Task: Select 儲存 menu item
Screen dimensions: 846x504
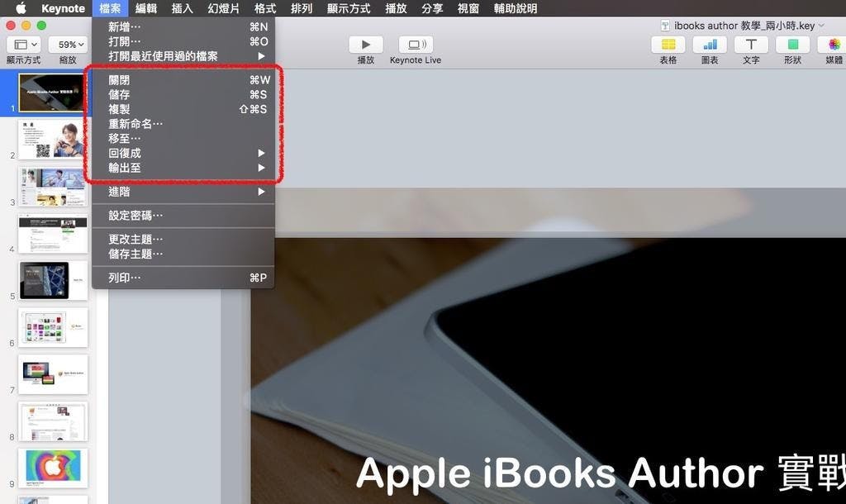Action: pyautogui.click(x=183, y=94)
